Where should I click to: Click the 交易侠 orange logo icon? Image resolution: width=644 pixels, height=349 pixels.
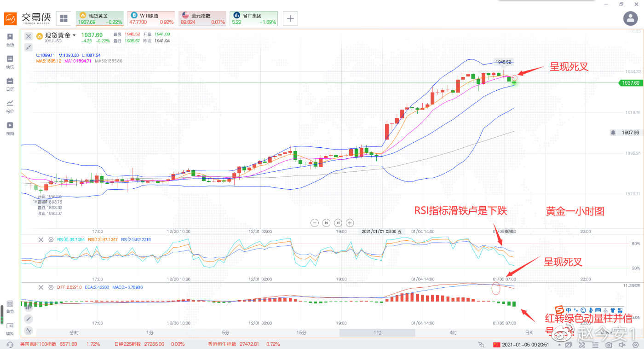11,18
